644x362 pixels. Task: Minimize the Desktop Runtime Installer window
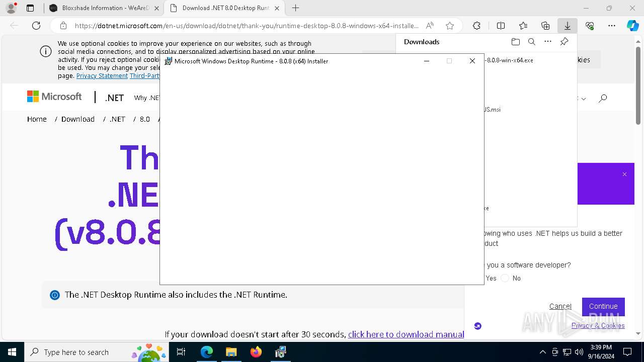(427, 61)
